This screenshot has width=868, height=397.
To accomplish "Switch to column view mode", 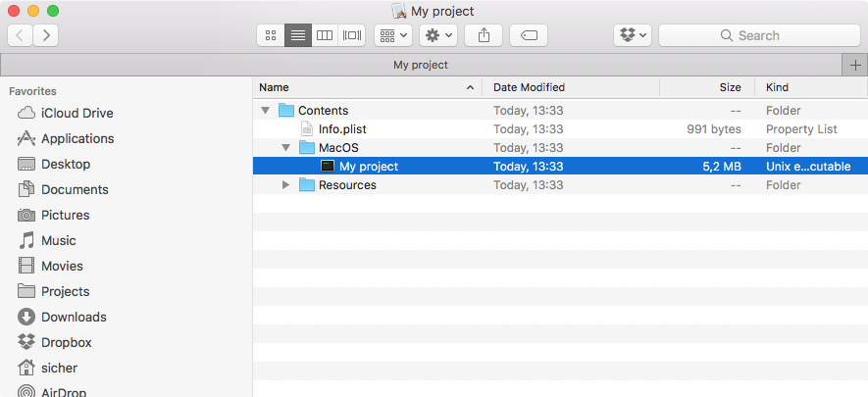I will tap(325, 35).
